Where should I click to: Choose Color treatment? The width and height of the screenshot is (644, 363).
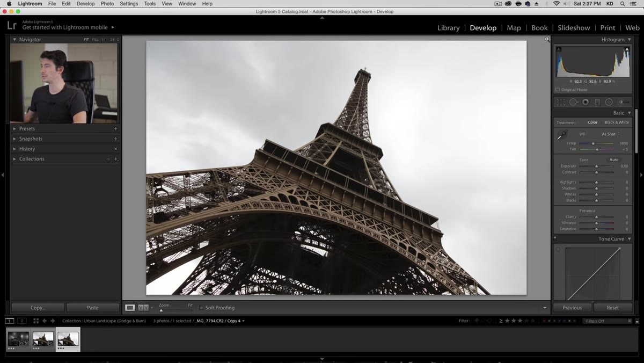(592, 122)
